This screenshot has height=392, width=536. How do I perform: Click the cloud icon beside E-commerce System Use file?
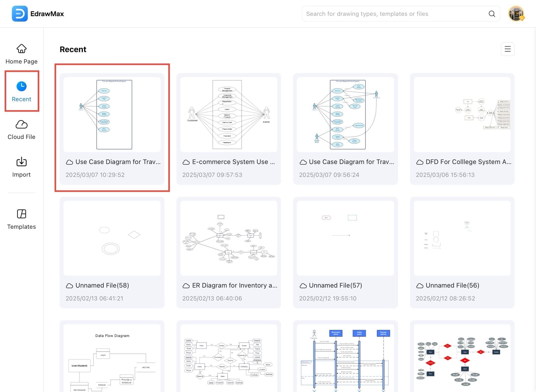tap(186, 162)
